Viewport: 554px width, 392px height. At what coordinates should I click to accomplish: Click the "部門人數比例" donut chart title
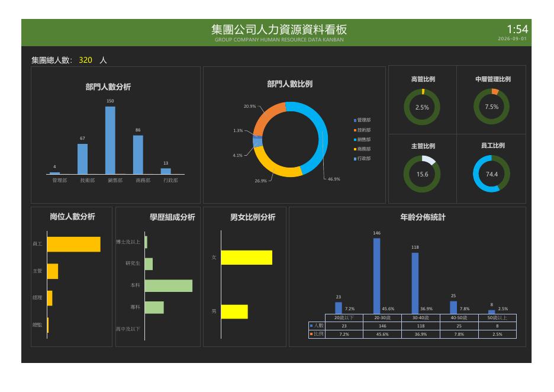click(x=289, y=83)
